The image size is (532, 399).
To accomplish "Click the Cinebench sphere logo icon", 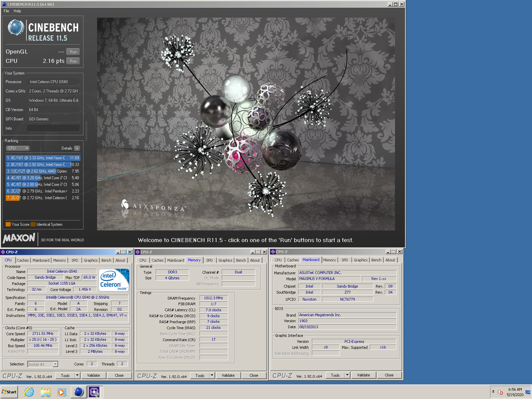I will [16, 27].
